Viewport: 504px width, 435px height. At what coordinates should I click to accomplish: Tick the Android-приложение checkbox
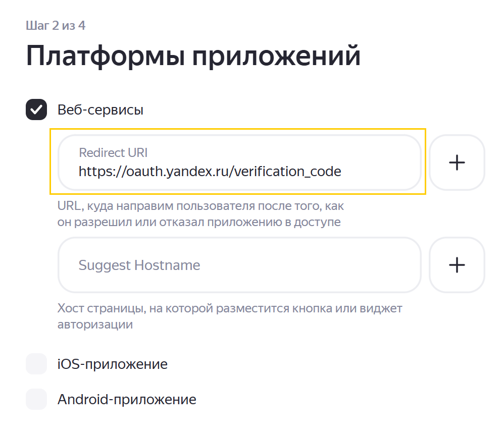click(36, 399)
